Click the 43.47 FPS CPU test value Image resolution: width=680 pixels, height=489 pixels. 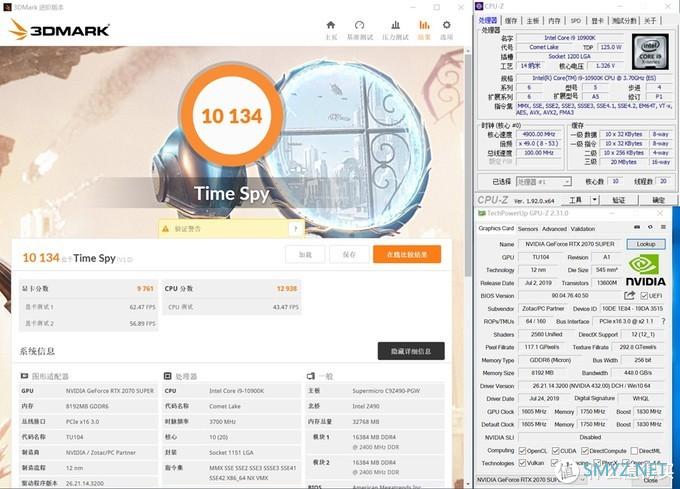point(286,307)
